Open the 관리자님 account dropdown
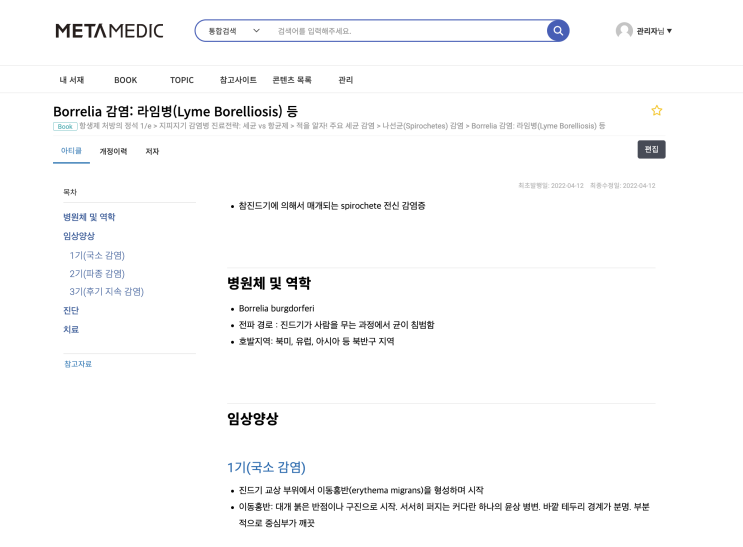The width and height of the screenshot is (743, 547). pyautogui.click(x=653, y=31)
